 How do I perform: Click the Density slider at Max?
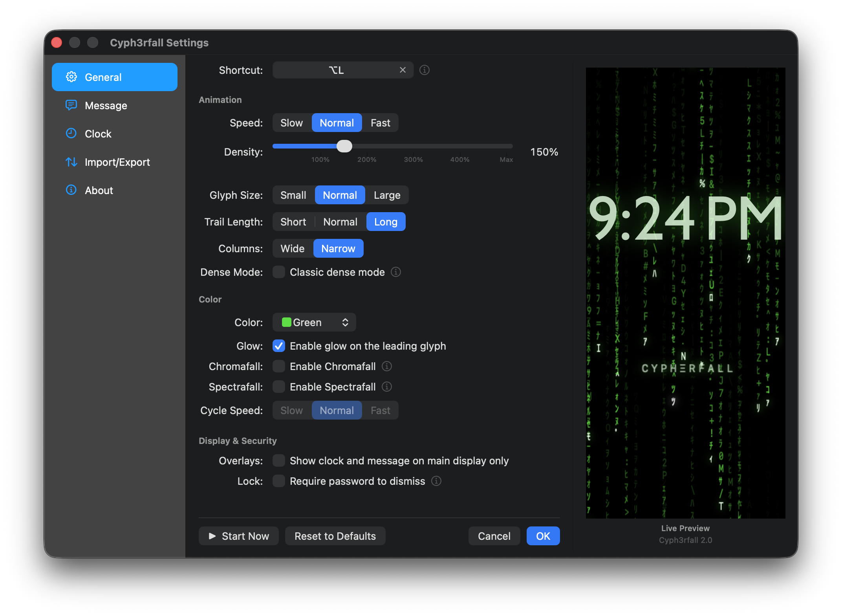click(x=507, y=146)
